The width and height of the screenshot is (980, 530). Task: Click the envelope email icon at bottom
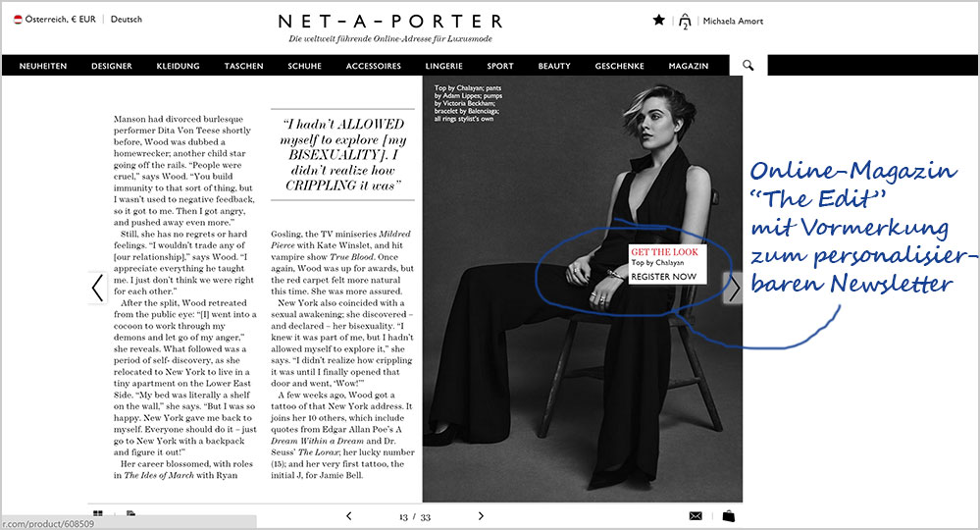pos(696,515)
